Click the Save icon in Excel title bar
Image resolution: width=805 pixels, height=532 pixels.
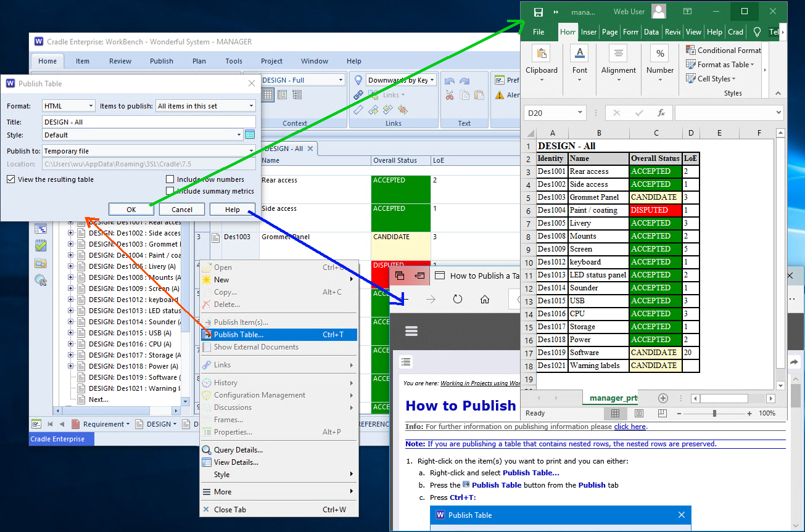(x=539, y=12)
